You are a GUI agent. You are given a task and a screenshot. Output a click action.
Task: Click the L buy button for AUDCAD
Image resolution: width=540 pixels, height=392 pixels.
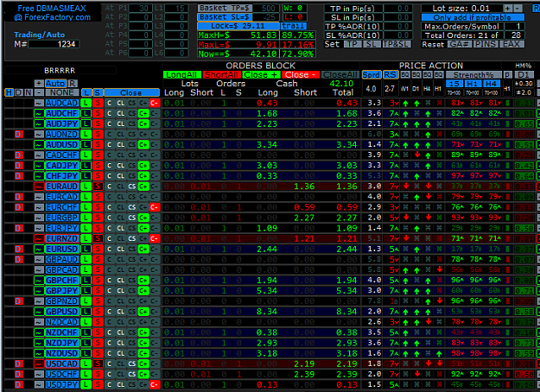click(86, 103)
